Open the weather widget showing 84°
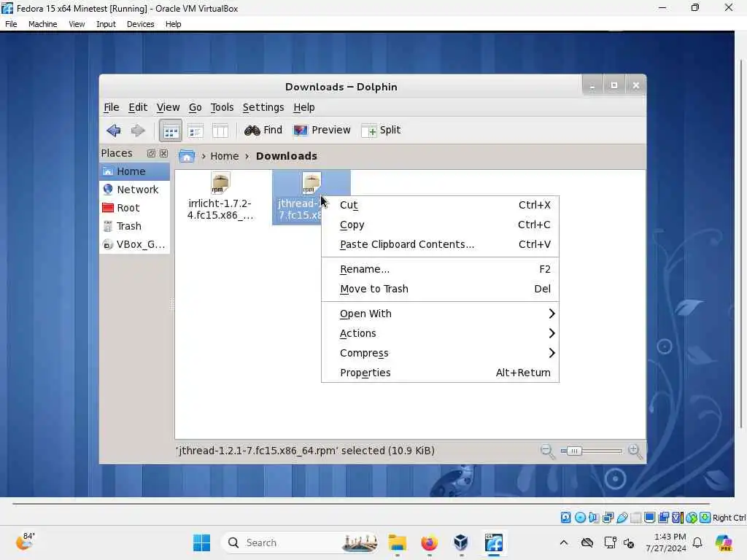 pyautogui.click(x=25, y=542)
